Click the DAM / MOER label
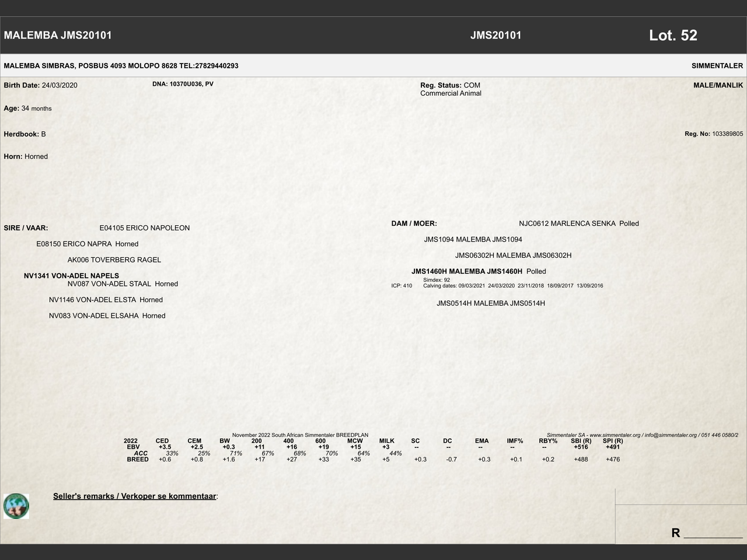This screenshot has width=747, height=560. 414,223
